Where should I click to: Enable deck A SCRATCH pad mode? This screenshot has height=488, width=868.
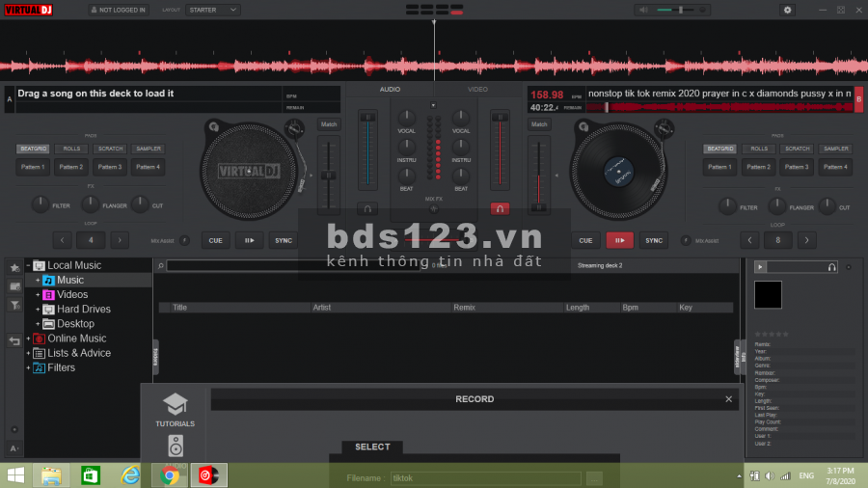pyautogui.click(x=110, y=149)
